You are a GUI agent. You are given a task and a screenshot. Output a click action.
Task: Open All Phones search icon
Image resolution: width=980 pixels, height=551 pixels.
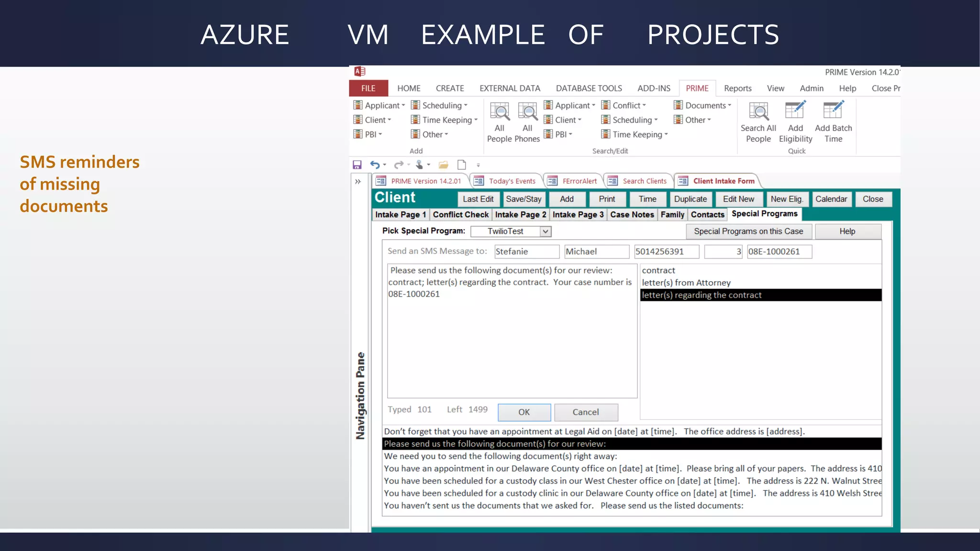click(x=527, y=122)
